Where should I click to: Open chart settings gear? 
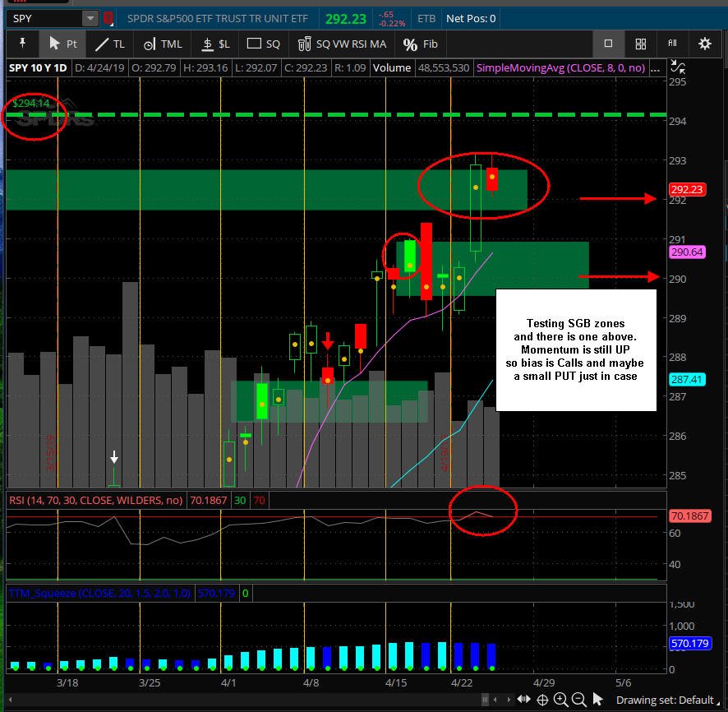705,44
